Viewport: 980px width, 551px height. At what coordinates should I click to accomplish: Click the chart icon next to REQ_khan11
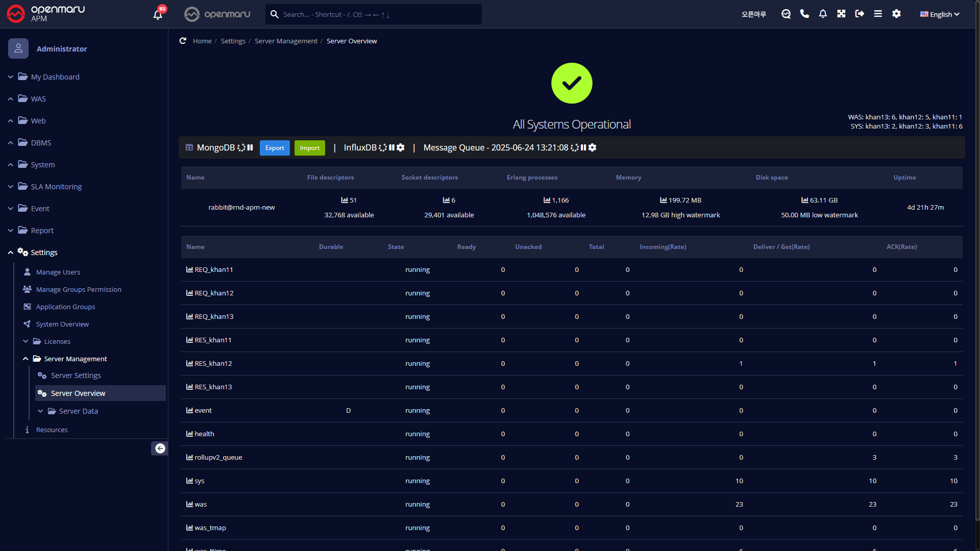pyautogui.click(x=189, y=269)
